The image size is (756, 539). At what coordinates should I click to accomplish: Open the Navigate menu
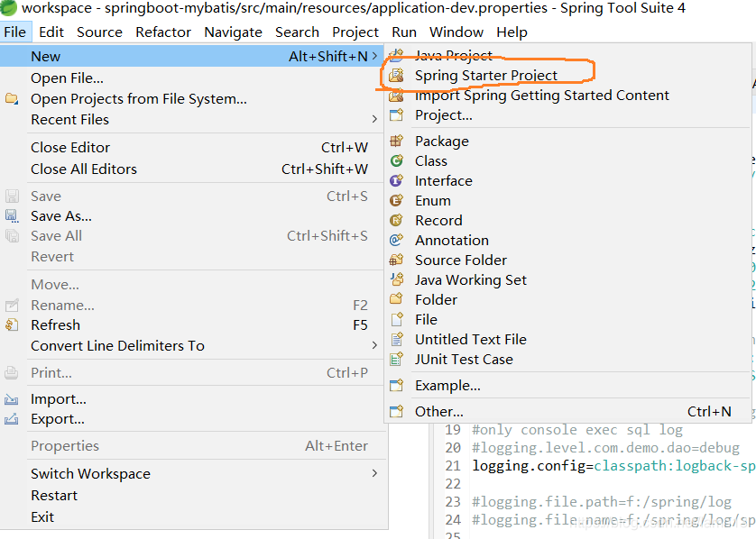[233, 32]
